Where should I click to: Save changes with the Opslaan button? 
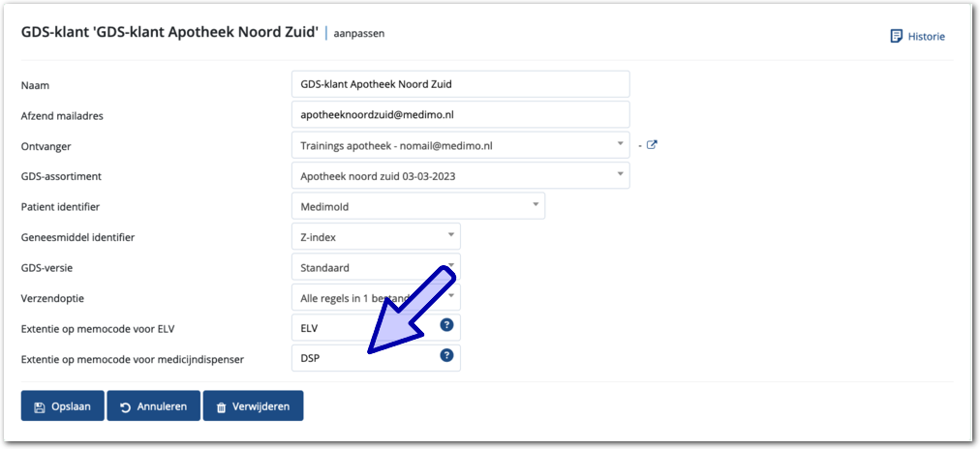coord(62,406)
